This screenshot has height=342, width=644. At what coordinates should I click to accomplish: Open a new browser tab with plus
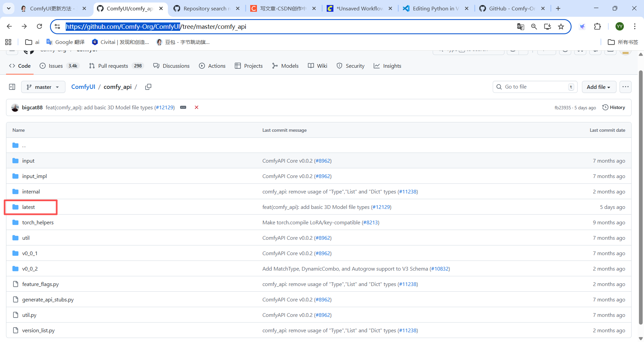(x=558, y=8)
